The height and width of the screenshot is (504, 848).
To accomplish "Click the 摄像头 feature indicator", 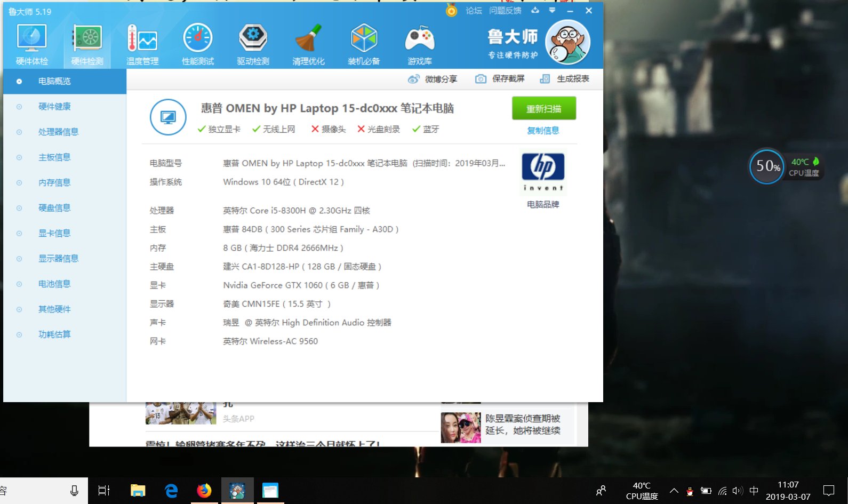I will 329,129.
